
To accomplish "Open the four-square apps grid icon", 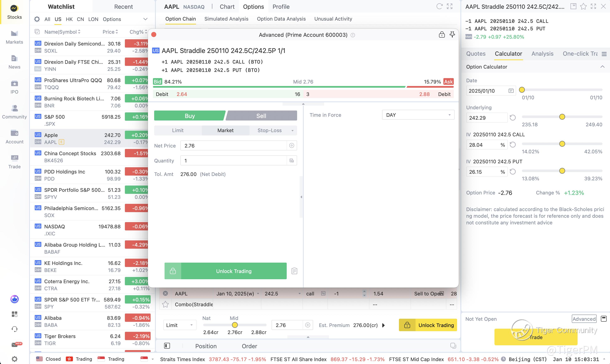I will click(x=15, y=314).
